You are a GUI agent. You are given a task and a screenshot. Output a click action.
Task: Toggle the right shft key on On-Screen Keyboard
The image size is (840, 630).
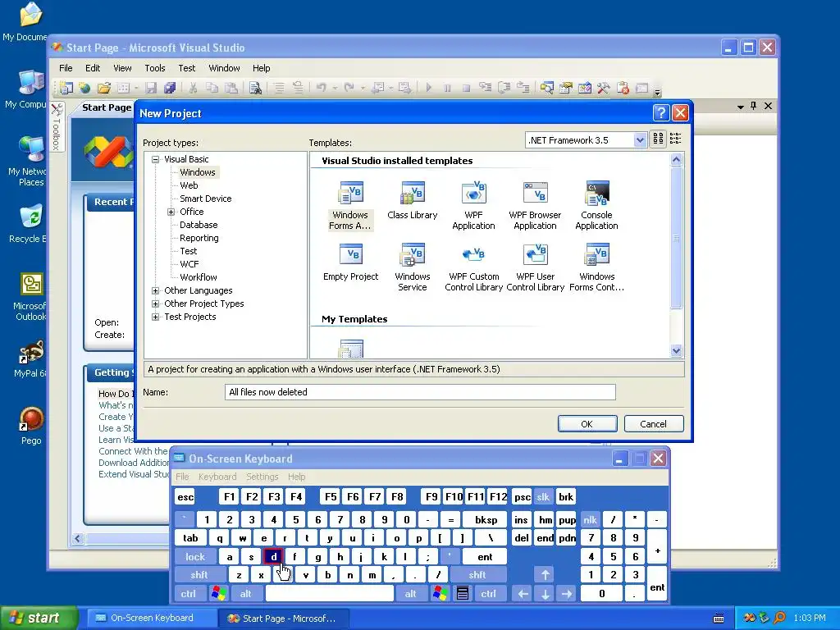point(477,575)
